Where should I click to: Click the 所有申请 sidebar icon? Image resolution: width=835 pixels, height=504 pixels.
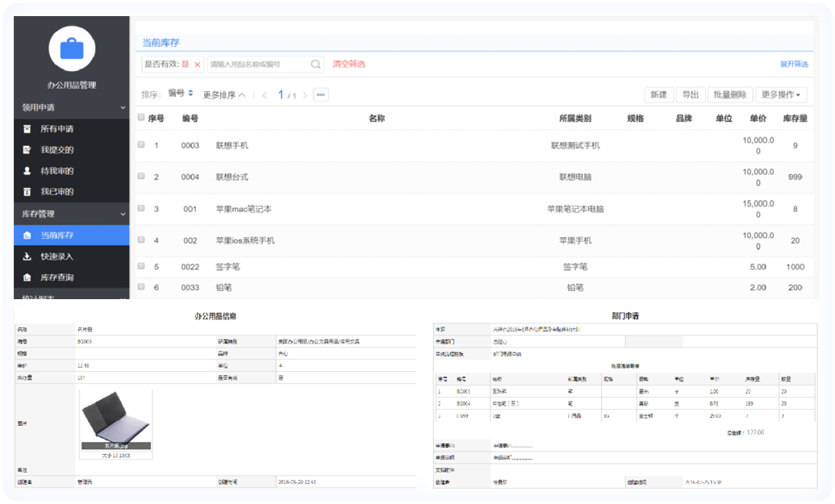coord(27,128)
